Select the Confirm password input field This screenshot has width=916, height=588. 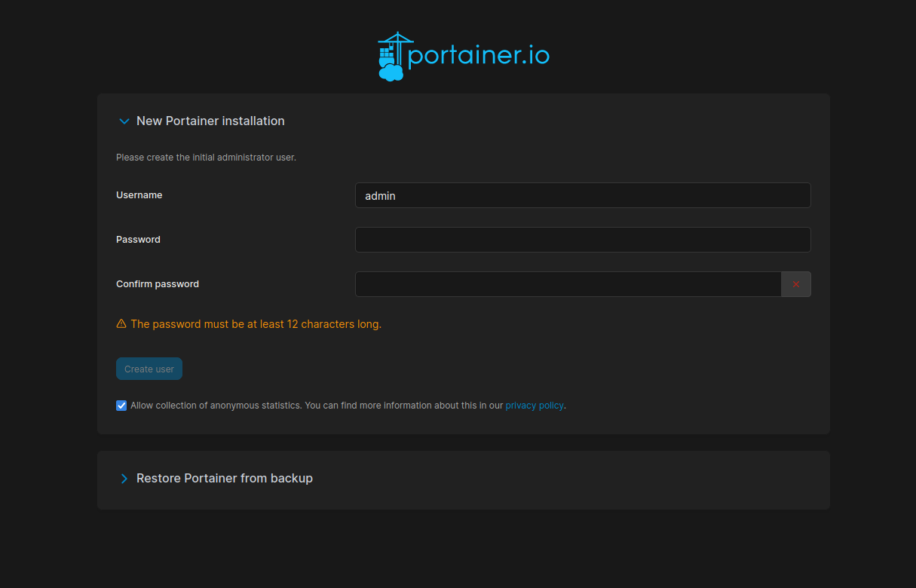pos(568,284)
